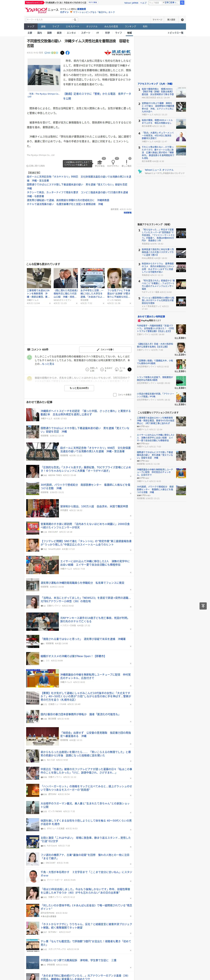Click the Yahoo! Japan News logo
This screenshot has width=210, height=980.
(42, 10)
